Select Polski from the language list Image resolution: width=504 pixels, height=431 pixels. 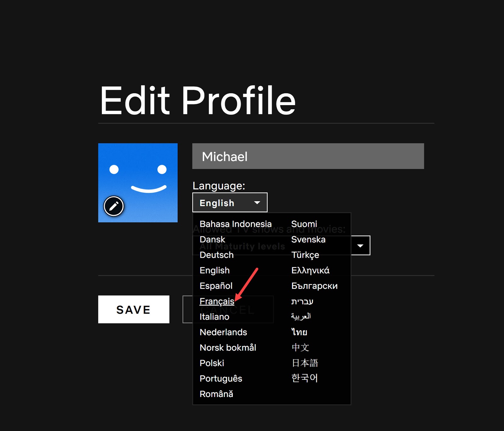(x=212, y=363)
